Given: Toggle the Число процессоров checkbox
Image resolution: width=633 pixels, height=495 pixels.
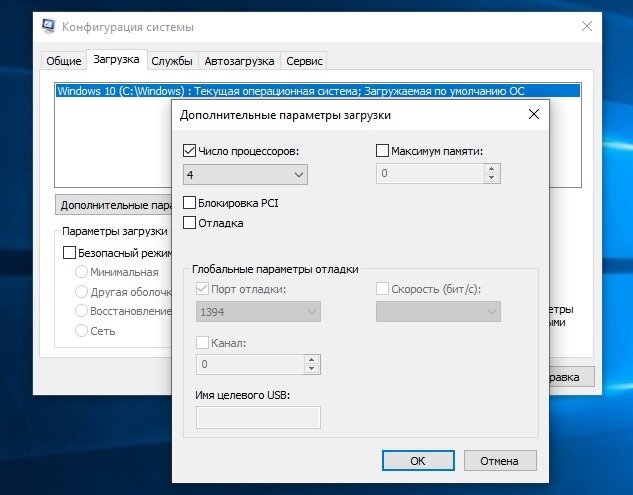Looking at the screenshot, I should coord(189,151).
